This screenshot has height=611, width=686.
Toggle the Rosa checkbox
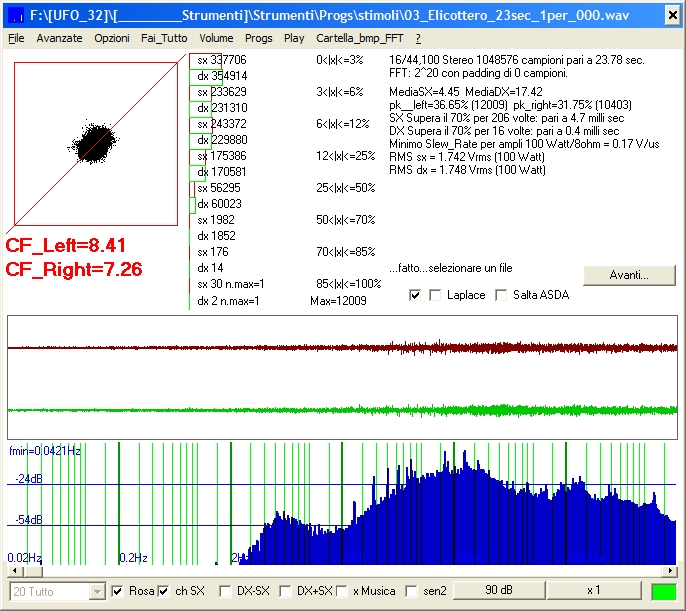117,591
